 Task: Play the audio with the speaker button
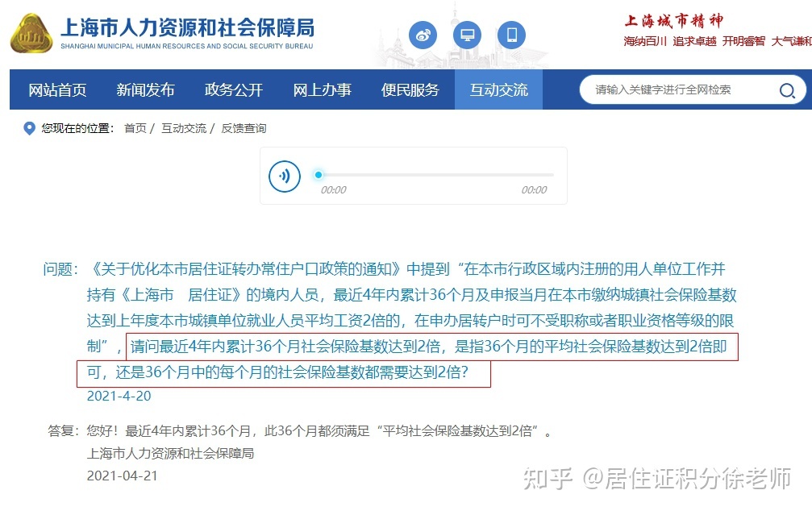pyautogui.click(x=285, y=176)
